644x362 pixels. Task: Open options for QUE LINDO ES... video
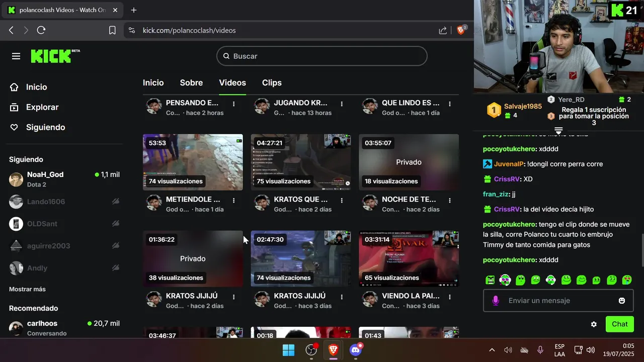pos(450,104)
